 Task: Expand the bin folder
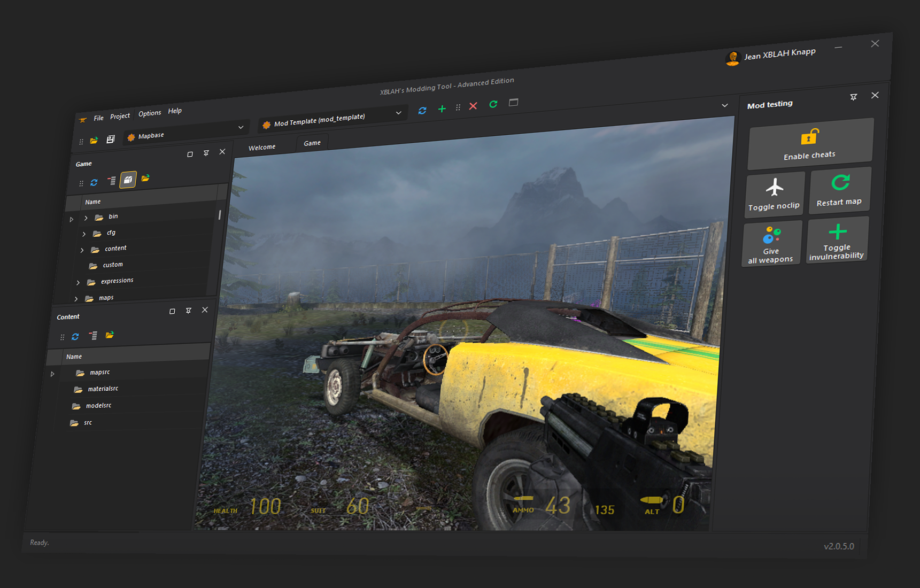[x=86, y=218]
